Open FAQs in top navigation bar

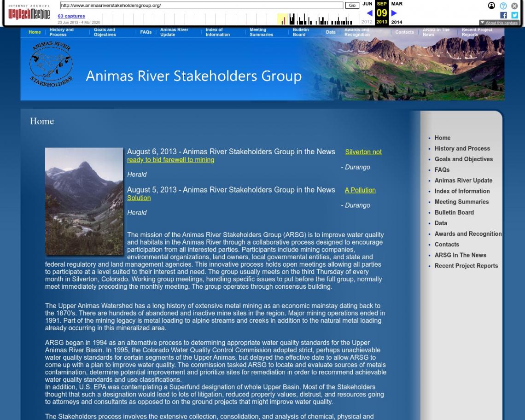pos(146,32)
